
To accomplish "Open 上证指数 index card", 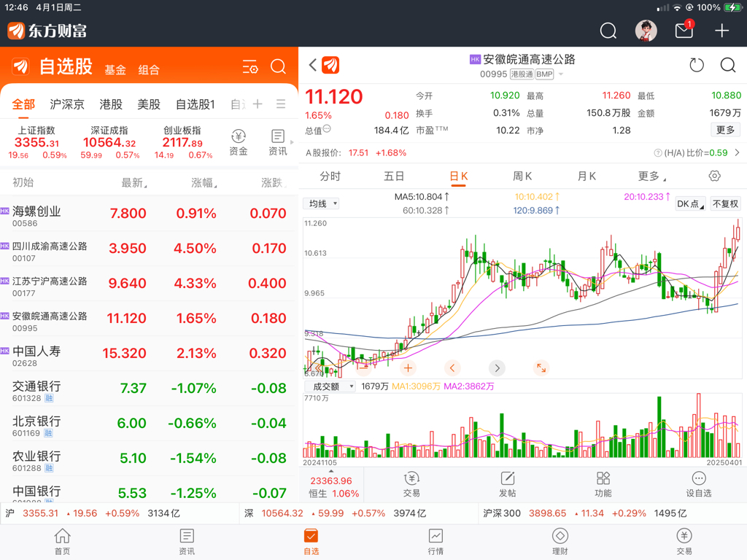I will (37, 142).
